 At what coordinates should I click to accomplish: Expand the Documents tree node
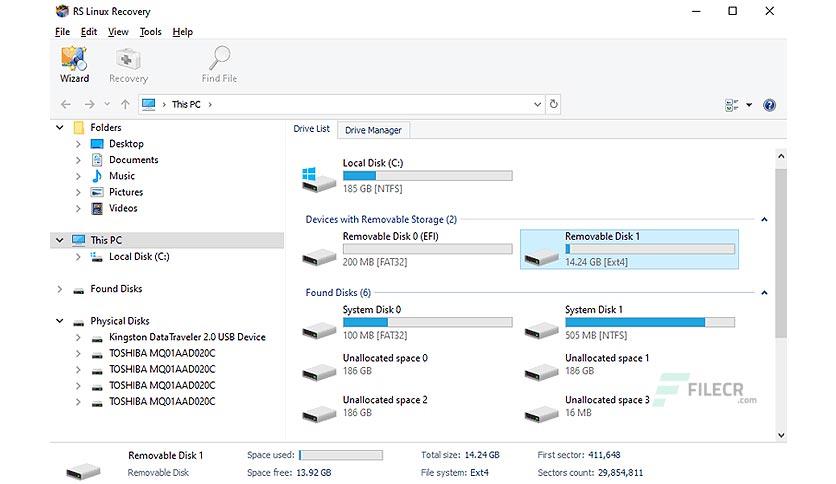tap(78, 160)
